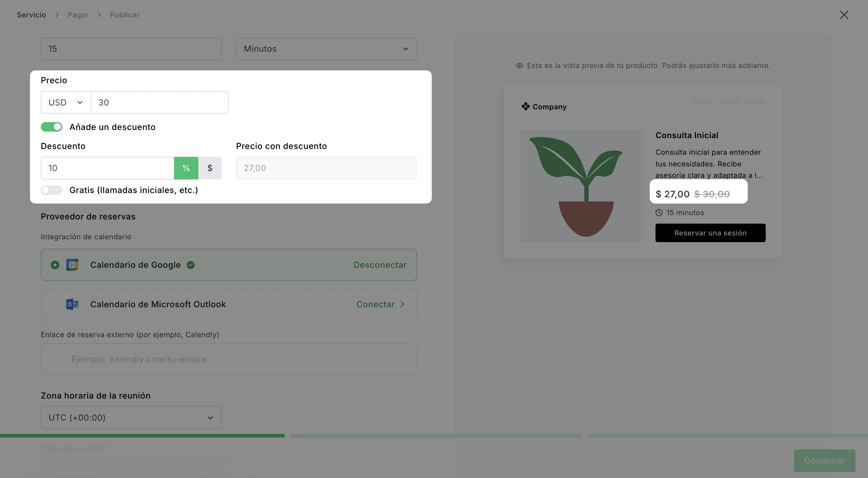Go to the Publicar step
Viewport: 868px width, 478px height.
point(125,15)
